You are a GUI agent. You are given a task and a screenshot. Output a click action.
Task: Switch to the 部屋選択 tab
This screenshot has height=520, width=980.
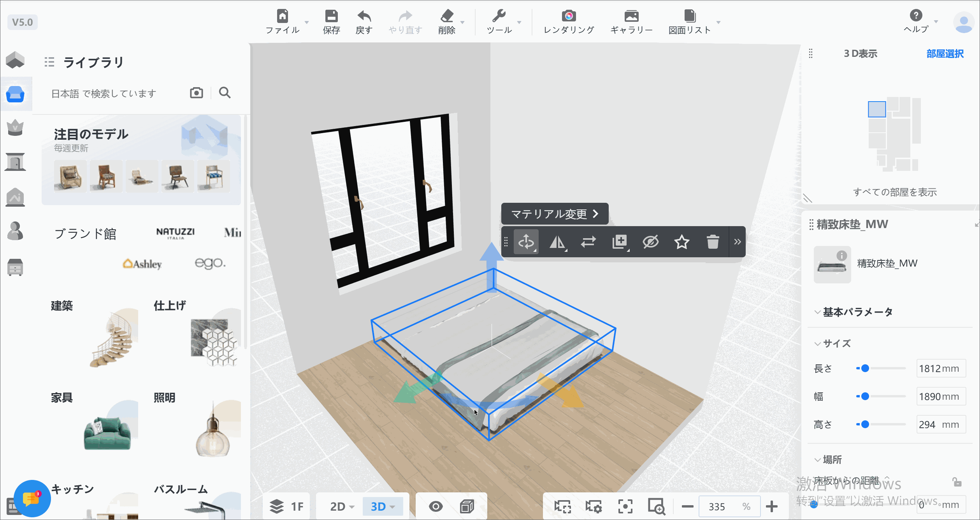(945, 54)
